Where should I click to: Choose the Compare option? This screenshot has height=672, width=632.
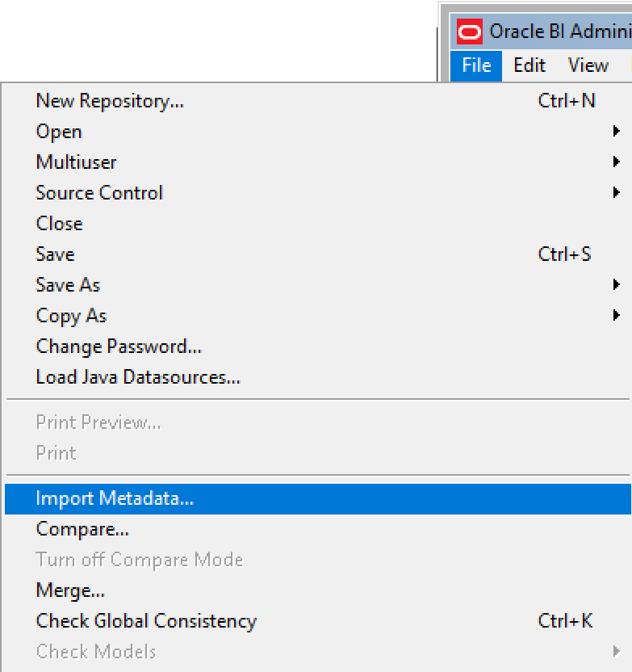pyautogui.click(x=82, y=530)
